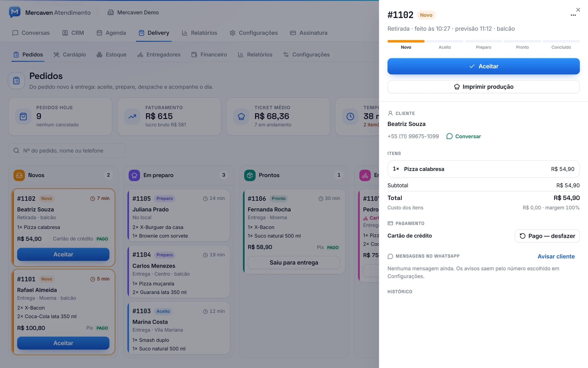This screenshot has width=588, height=368.
Task: Close the order #1102 panel
Action: coord(578,10)
